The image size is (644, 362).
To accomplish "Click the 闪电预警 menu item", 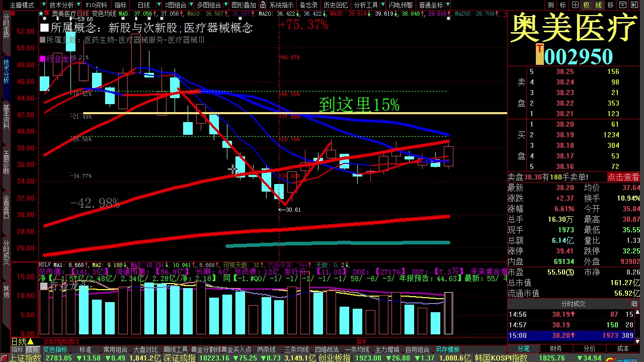I will (x=400, y=5).
